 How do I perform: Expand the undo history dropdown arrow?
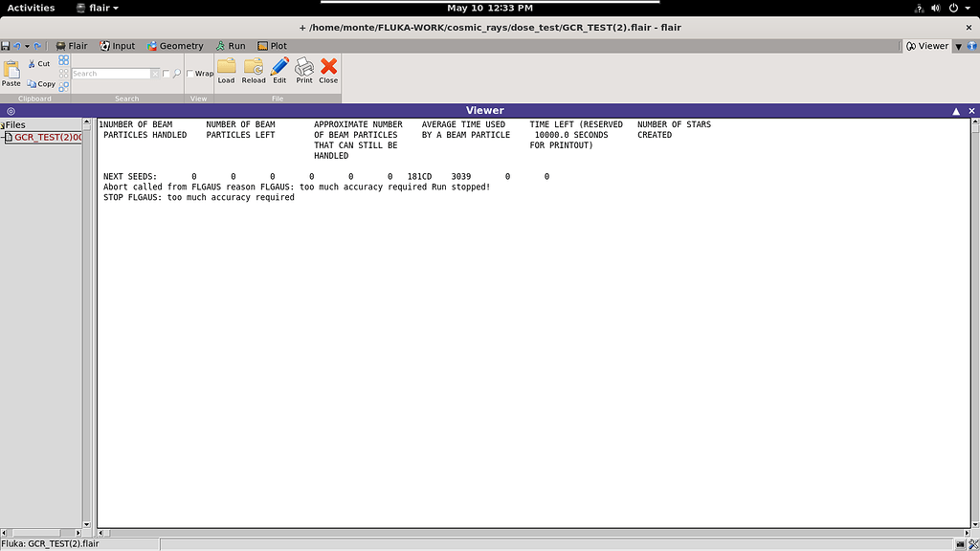coord(27,46)
